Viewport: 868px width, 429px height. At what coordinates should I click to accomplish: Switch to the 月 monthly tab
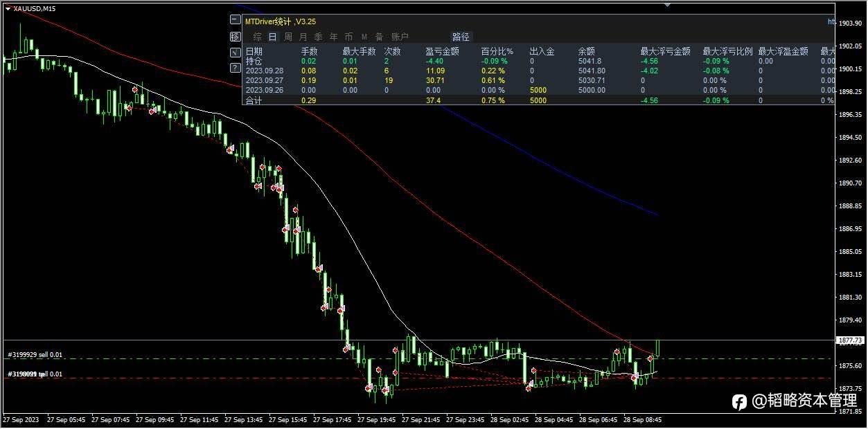pyautogui.click(x=303, y=37)
